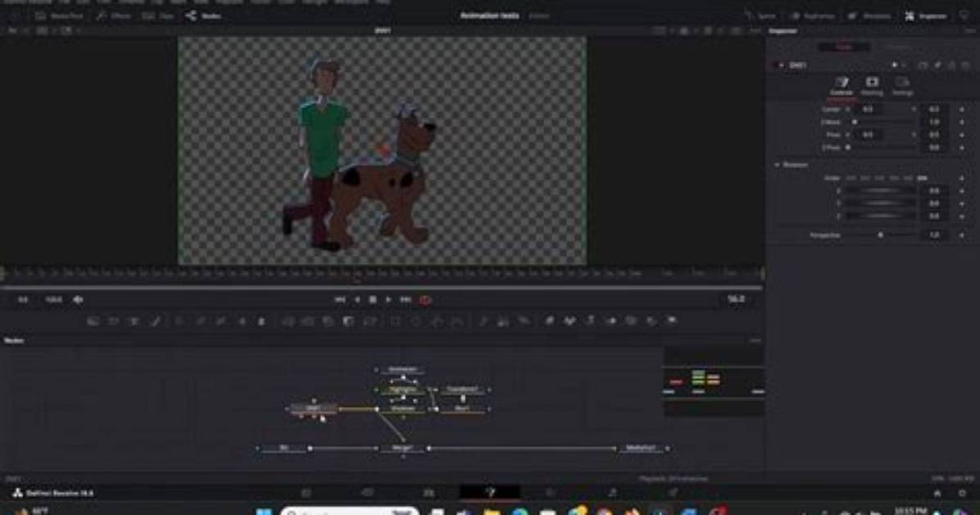The height and width of the screenshot is (515, 980).
Task: Toggle the Keyframes editor panel
Action: pyautogui.click(x=813, y=16)
